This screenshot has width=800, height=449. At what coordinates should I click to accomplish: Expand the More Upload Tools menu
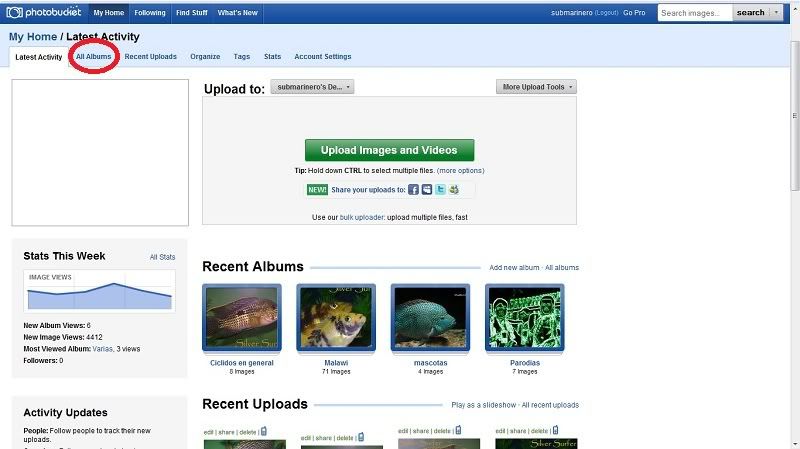pos(536,87)
